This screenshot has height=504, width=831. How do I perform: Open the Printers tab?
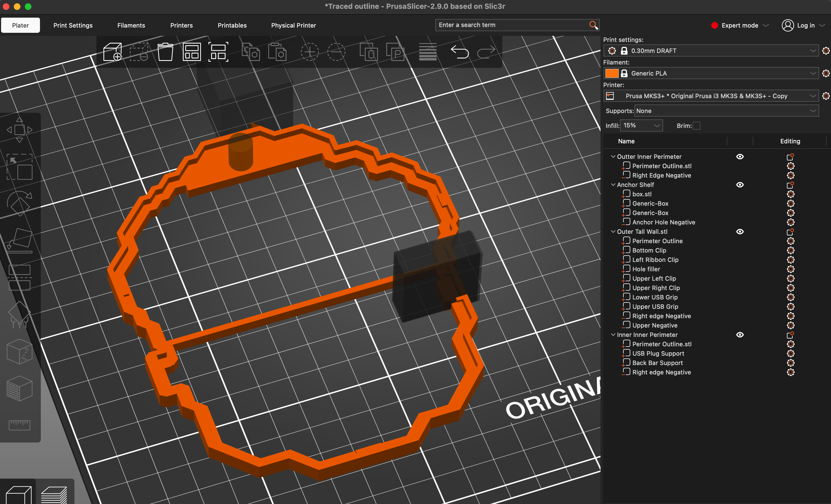(x=181, y=26)
